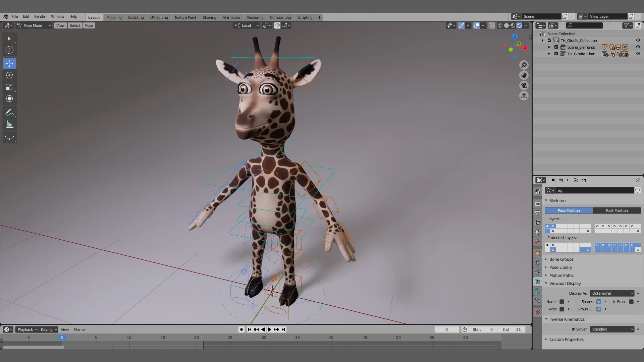Switch to the Animation workspace tab
644x362 pixels.
[x=231, y=17]
